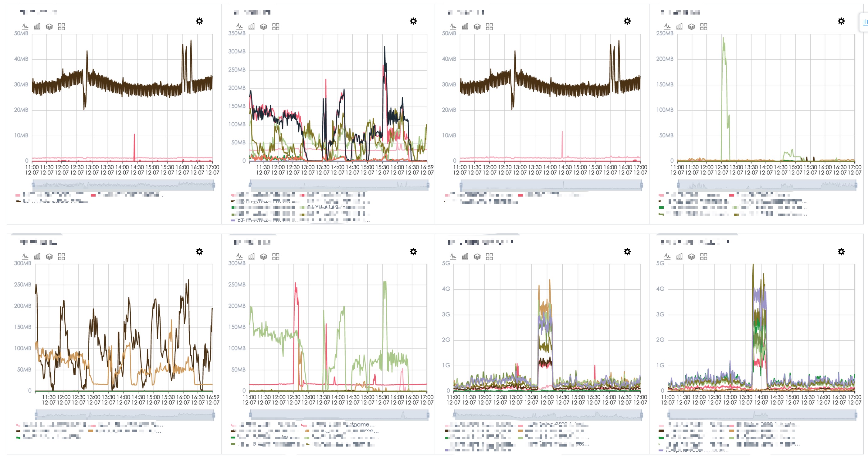Click tile grid icon on 5G chart with orange peak
Image resolution: width=868 pixels, height=469 pixels.
(489, 256)
